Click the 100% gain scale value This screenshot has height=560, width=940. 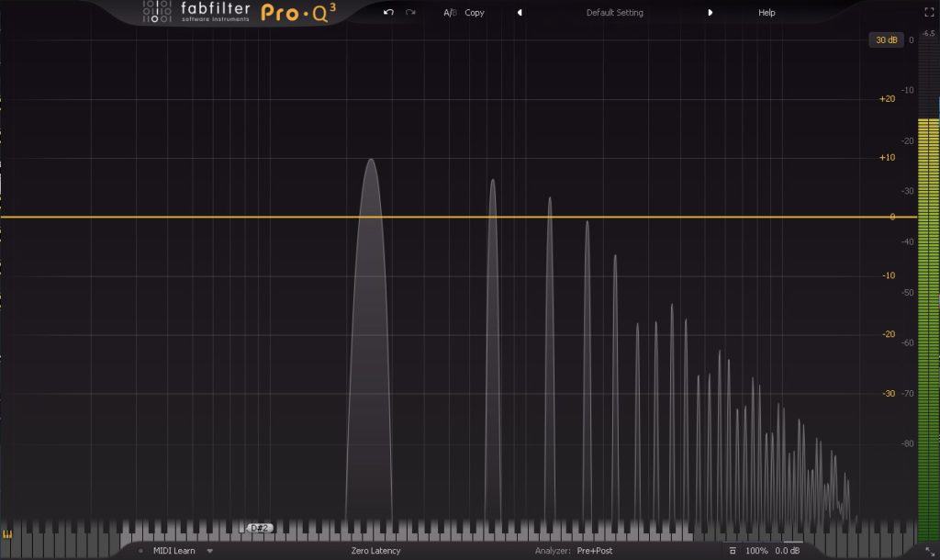coord(756,551)
